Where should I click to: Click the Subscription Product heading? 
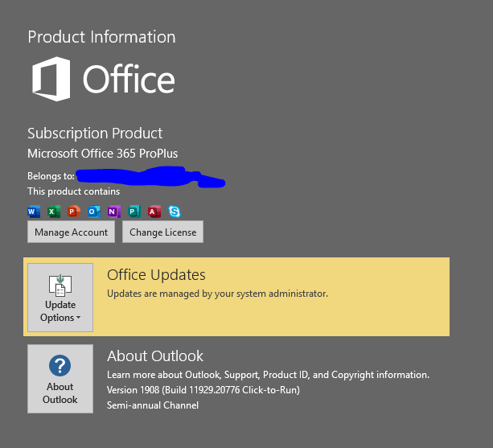click(95, 134)
